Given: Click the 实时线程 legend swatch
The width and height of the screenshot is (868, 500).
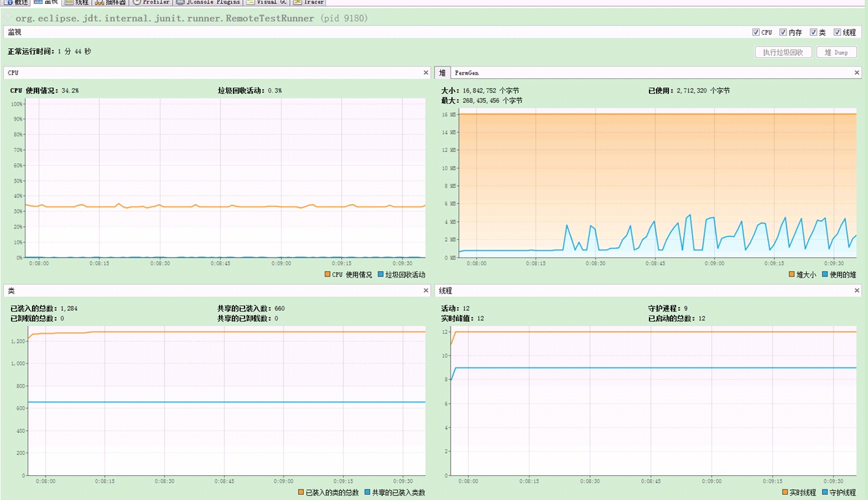Looking at the screenshot, I should tap(785, 492).
